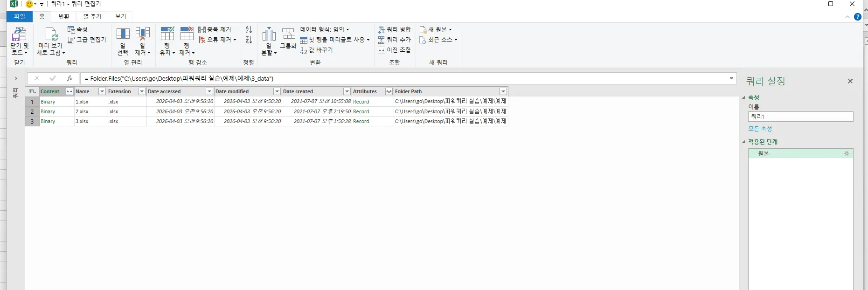Collapse the ribbon with the up chevron

point(847,17)
